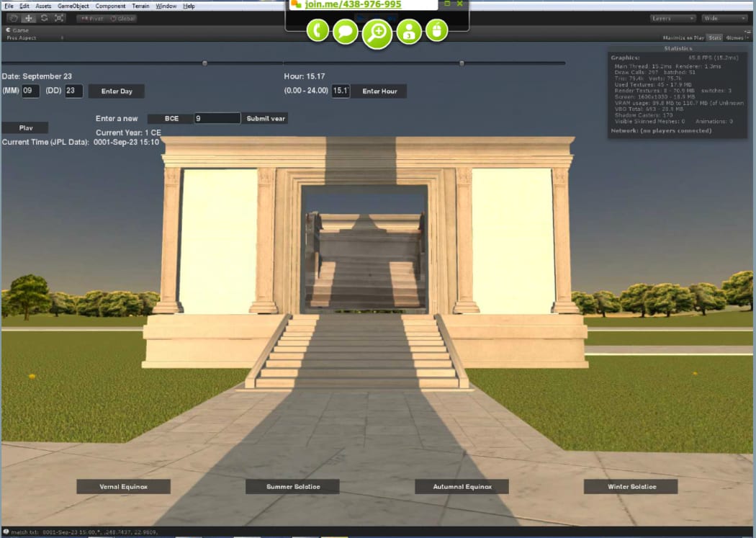Toggle Maximize on Play
Screen dimensions: 756x538
click(683, 37)
